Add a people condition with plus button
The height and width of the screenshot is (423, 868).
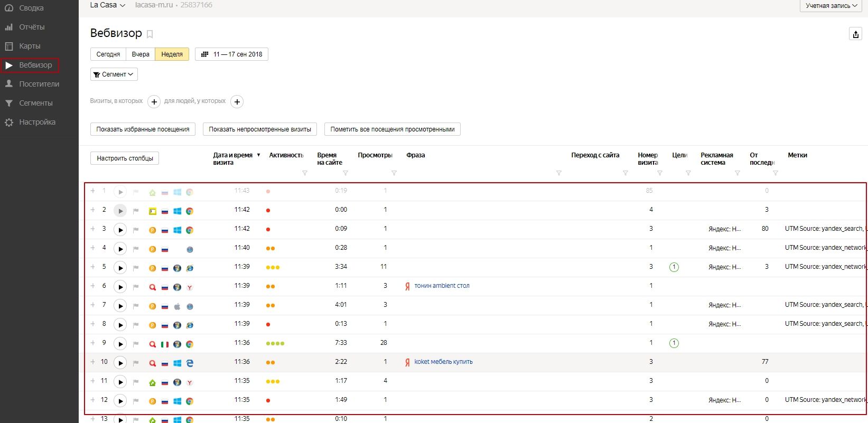(237, 102)
